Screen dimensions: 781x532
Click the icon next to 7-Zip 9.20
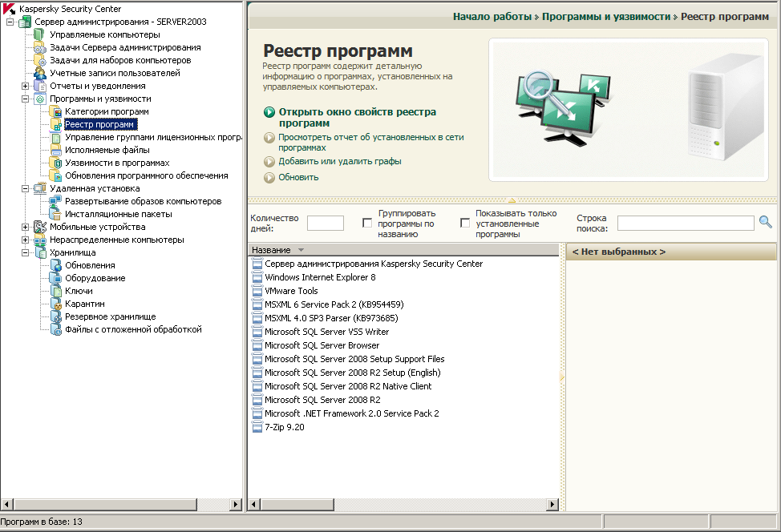point(257,427)
